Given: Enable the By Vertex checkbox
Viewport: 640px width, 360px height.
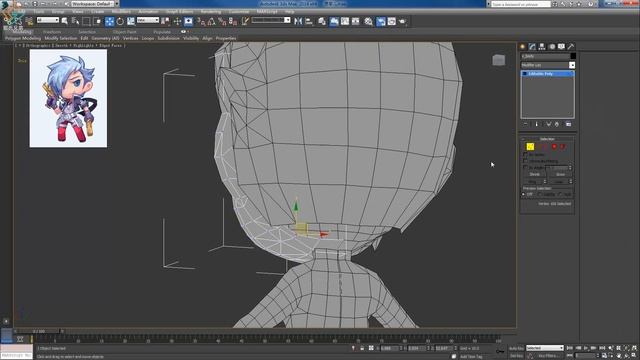Looking at the screenshot, I should [x=525, y=155].
